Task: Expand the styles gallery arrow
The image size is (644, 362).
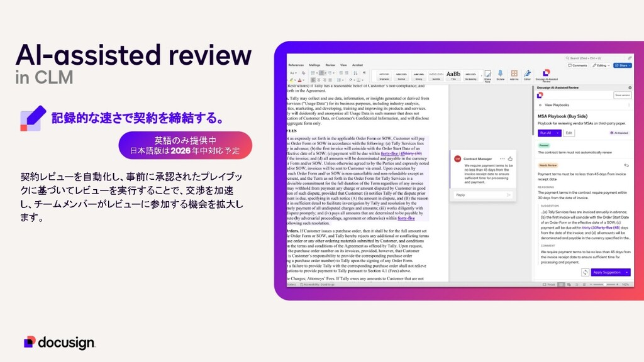Action: [481, 76]
